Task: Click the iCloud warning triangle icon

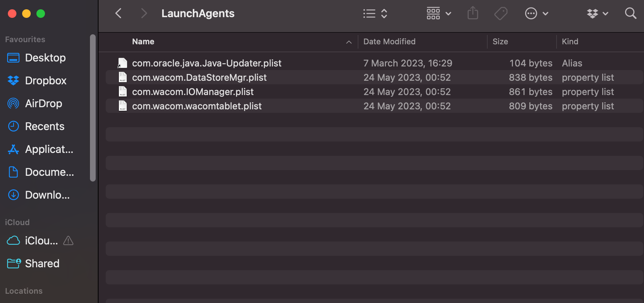Action: click(68, 241)
